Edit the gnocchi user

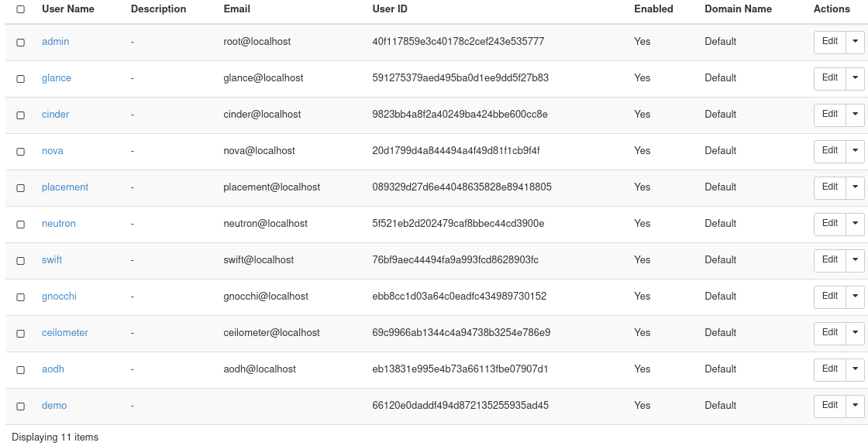(830, 297)
